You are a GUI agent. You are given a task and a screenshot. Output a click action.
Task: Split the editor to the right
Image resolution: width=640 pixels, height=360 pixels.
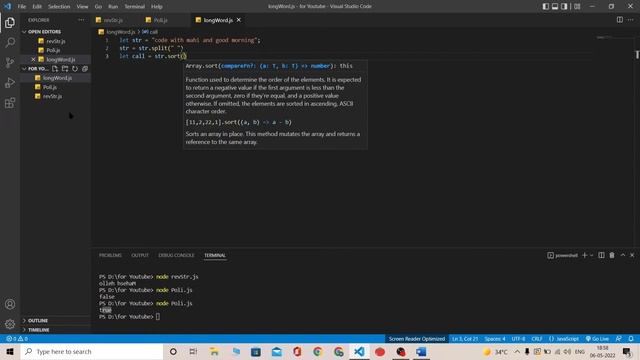point(620,20)
